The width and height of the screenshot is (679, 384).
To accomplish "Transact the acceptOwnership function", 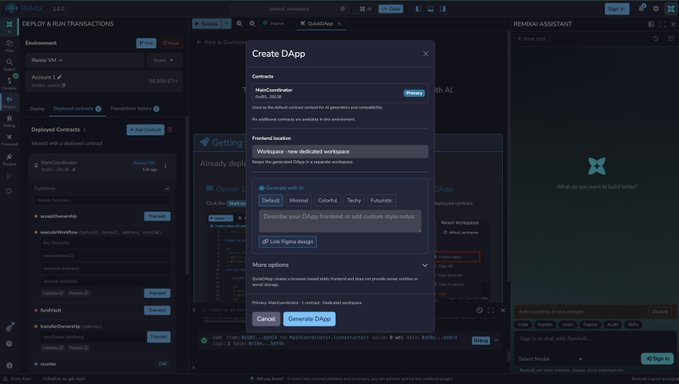I will tap(157, 216).
